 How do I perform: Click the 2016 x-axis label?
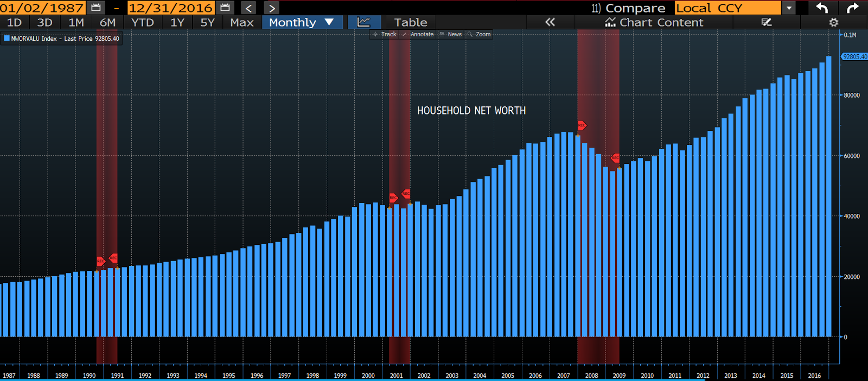[814, 376]
